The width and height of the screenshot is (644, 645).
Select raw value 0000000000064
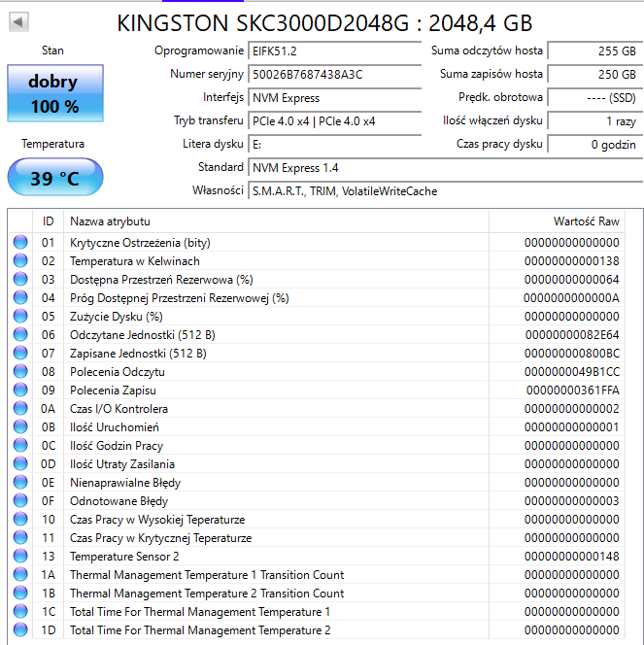(571, 280)
